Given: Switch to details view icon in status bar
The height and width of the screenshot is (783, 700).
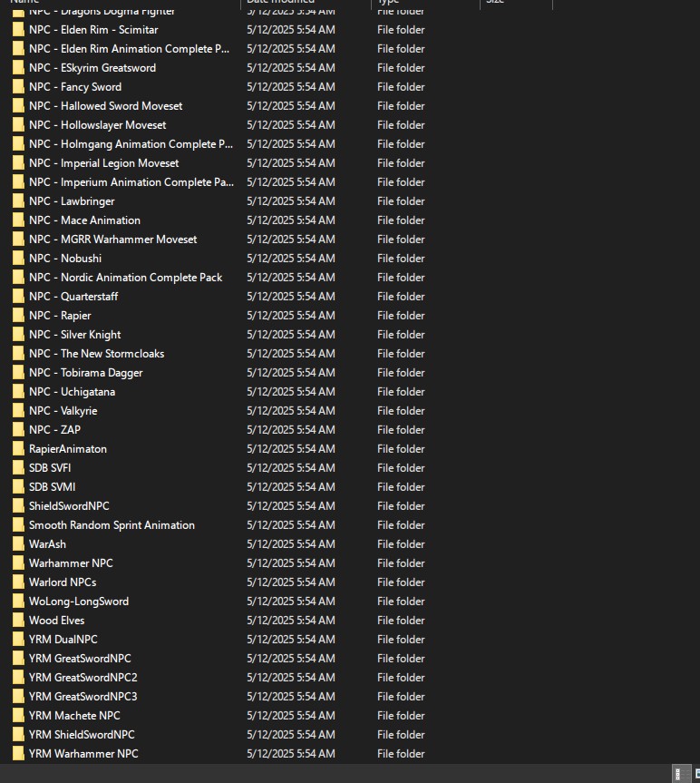Looking at the screenshot, I should tap(681, 774).
